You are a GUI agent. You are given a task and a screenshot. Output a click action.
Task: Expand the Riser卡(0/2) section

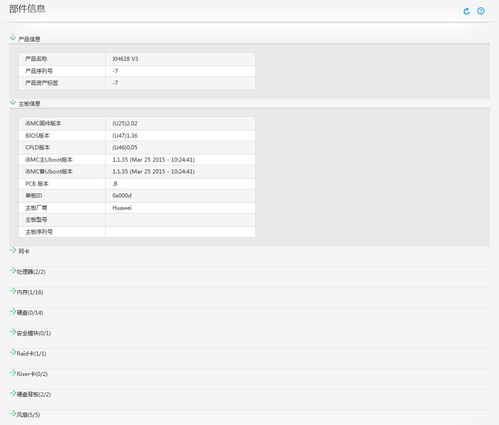pyautogui.click(x=13, y=373)
